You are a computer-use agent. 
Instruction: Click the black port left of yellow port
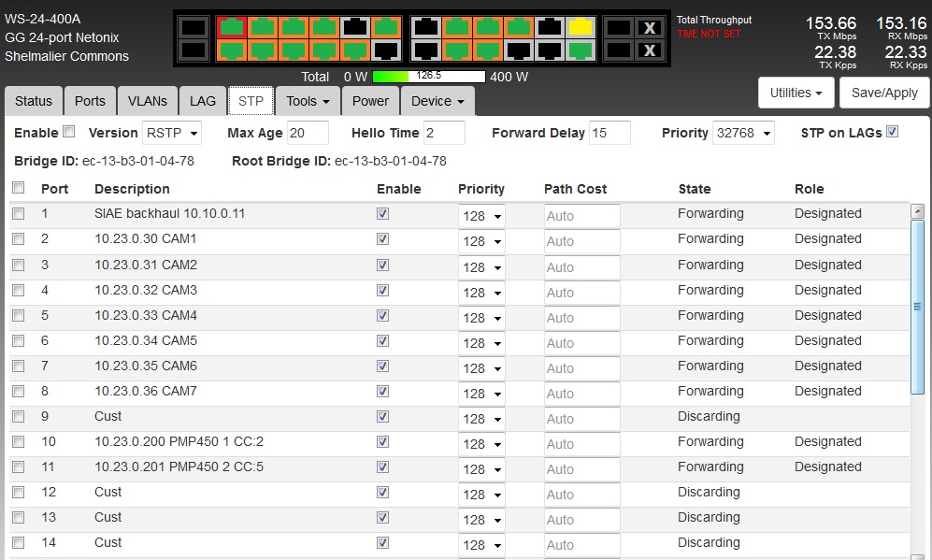pyautogui.click(x=550, y=27)
